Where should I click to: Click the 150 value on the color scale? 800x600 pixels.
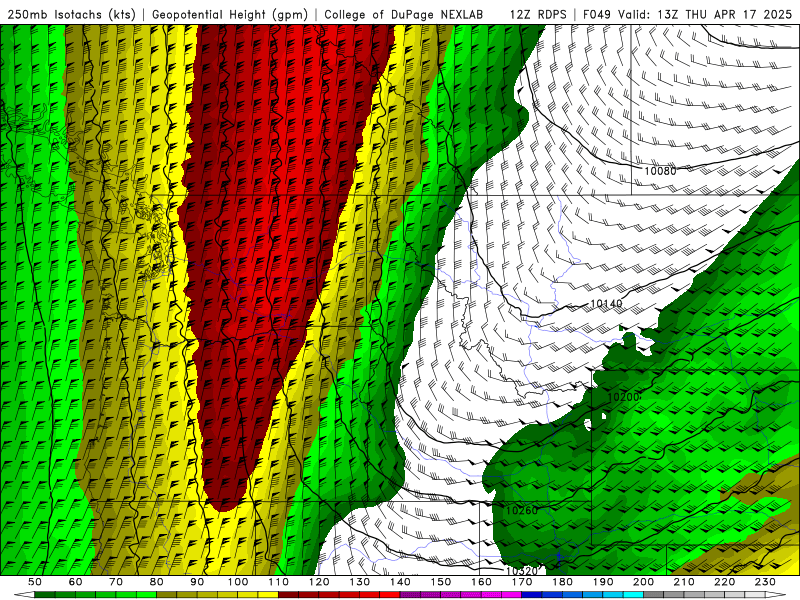[441, 582]
